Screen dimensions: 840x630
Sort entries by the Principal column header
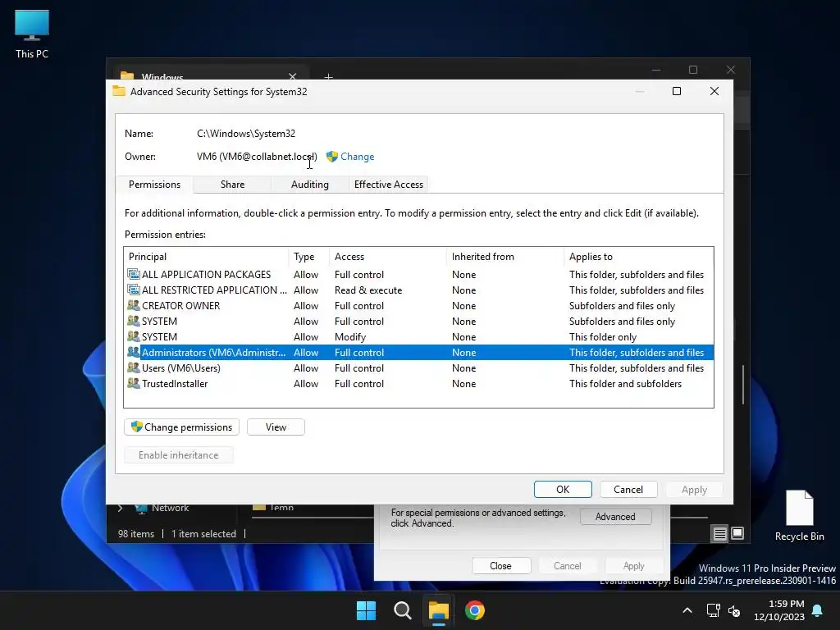click(x=208, y=257)
